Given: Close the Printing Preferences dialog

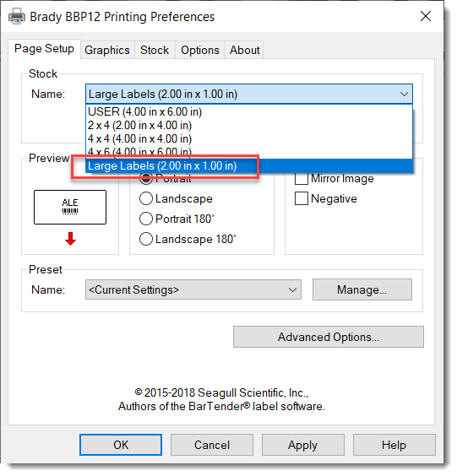Looking at the screenshot, I should coord(426,16).
